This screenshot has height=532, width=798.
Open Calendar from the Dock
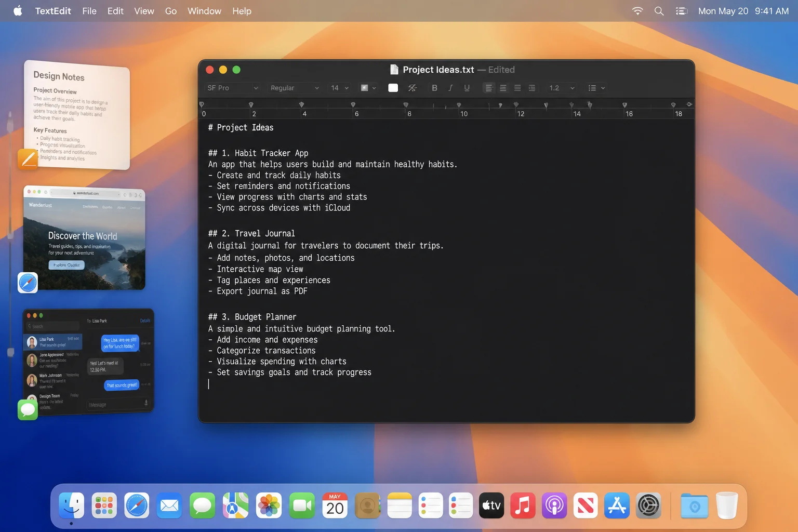click(335, 506)
